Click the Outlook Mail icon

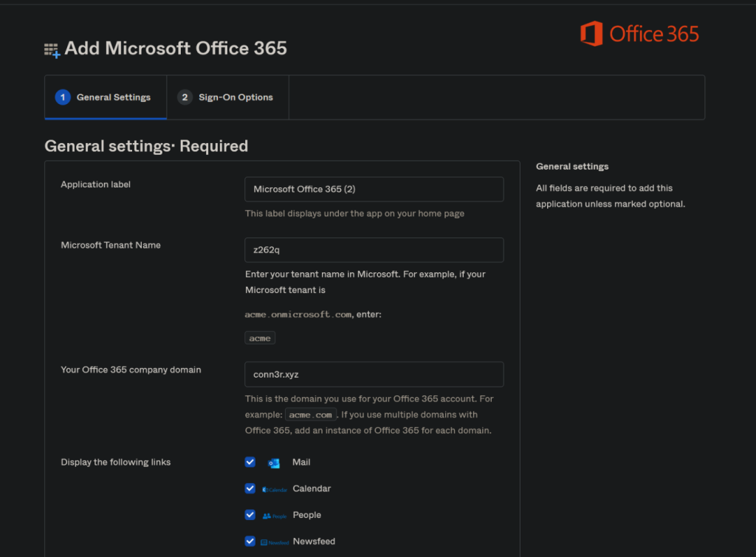click(274, 463)
